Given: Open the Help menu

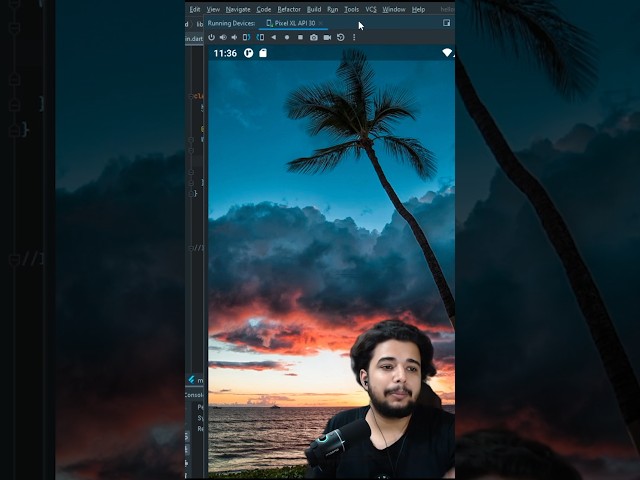Looking at the screenshot, I should click(x=418, y=9).
